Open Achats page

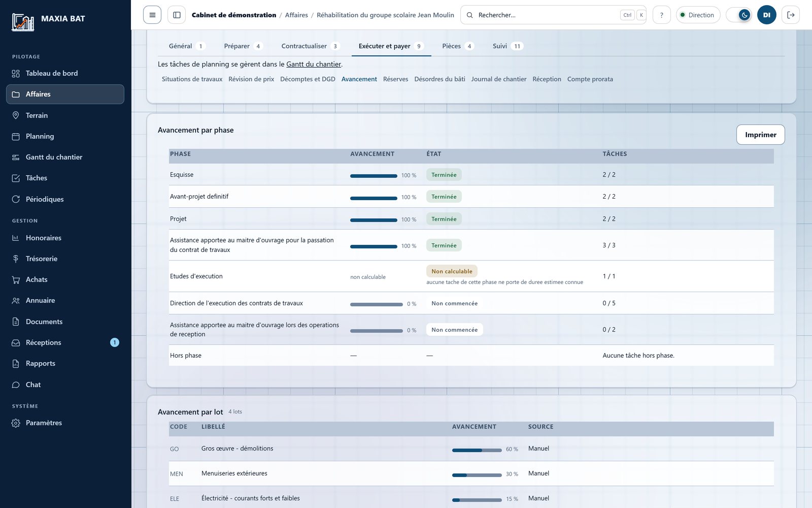point(65,279)
